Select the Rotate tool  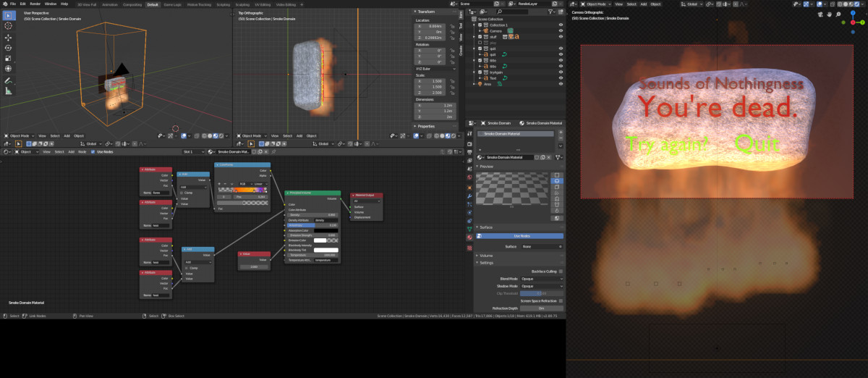pos(9,48)
